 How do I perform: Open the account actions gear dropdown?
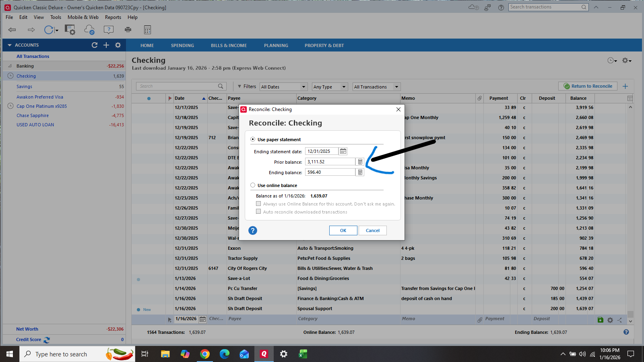(x=627, y=60)
